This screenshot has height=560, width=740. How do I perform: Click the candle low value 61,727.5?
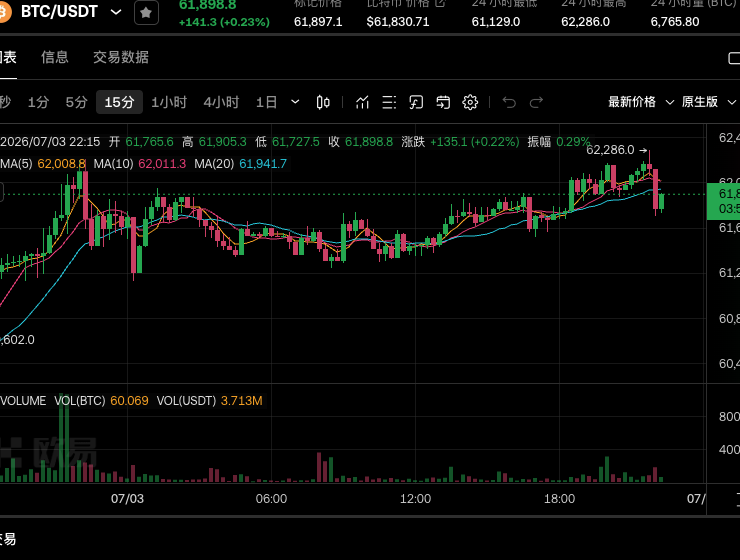coord(296,142)
